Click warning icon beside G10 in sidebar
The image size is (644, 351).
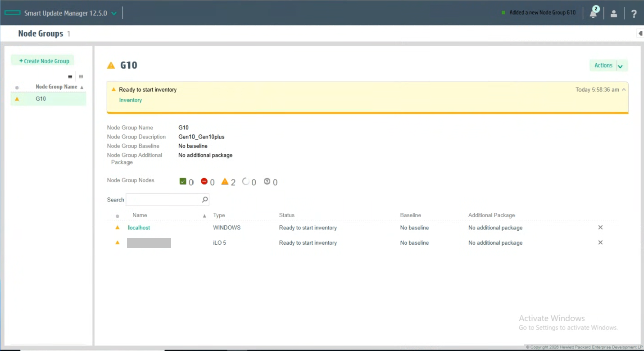[17, 99]
